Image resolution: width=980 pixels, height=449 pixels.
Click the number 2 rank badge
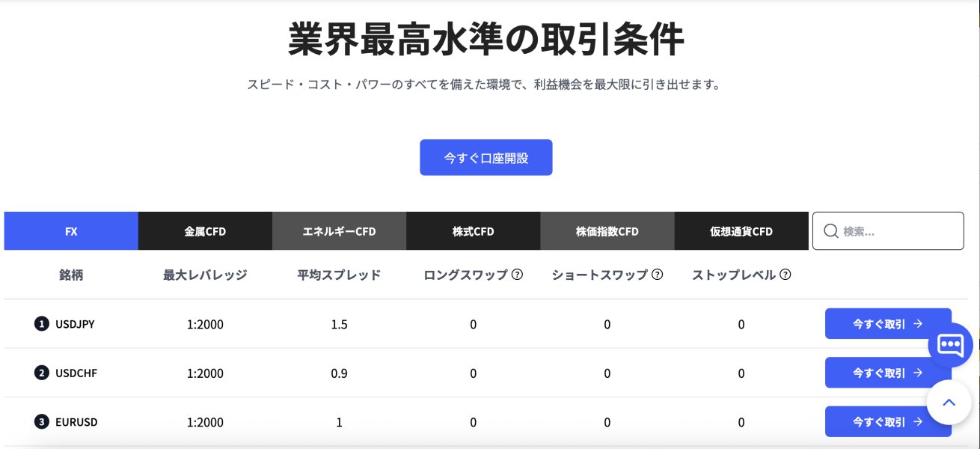click(x=41, y=373)
